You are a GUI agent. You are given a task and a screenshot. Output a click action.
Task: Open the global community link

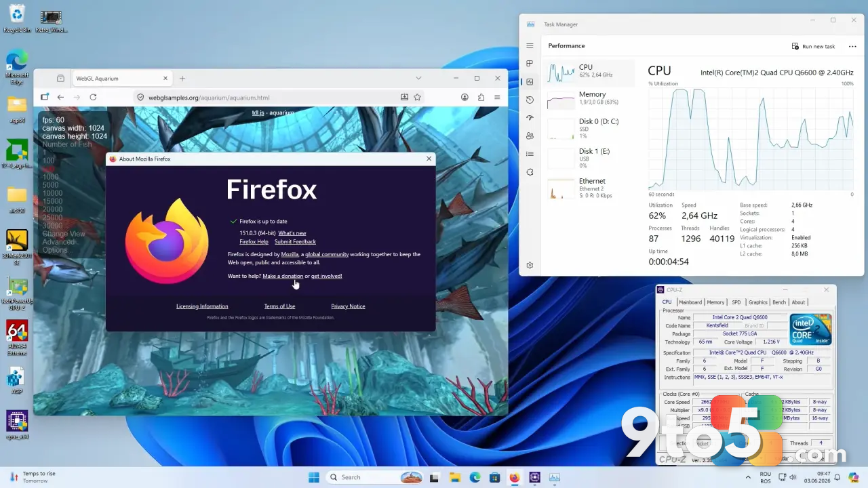(x=327, y=254)
